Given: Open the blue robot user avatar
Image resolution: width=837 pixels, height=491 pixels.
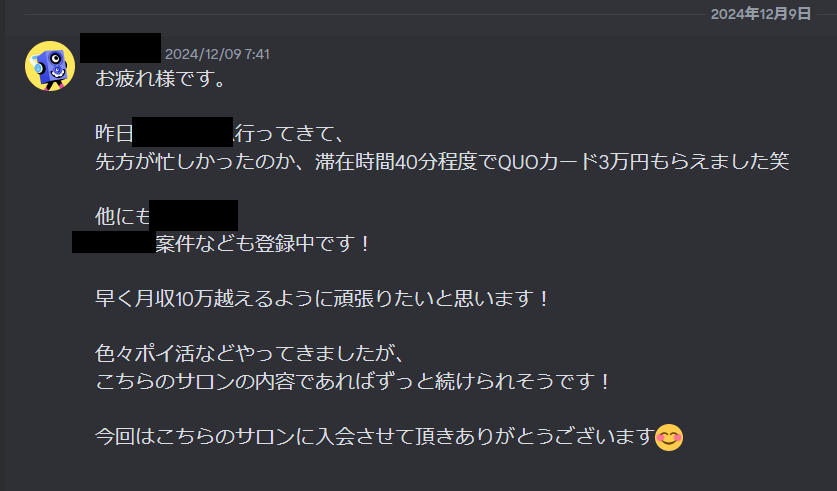Looking at the screenshot, I should 50,66.
